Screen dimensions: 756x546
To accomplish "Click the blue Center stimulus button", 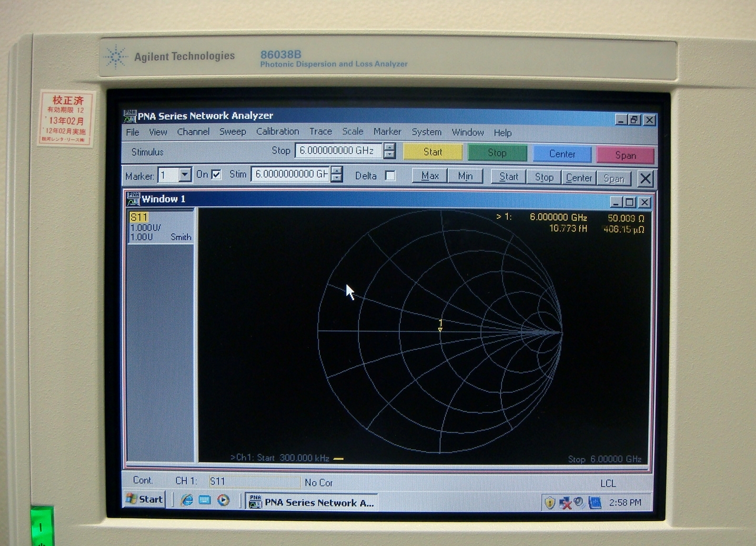I will point(562,154).
